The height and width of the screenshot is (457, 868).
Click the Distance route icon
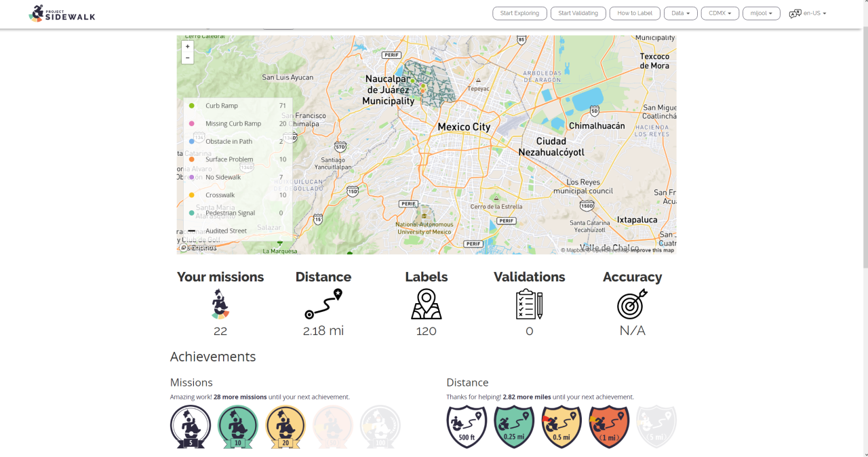(x=323, y=304)
